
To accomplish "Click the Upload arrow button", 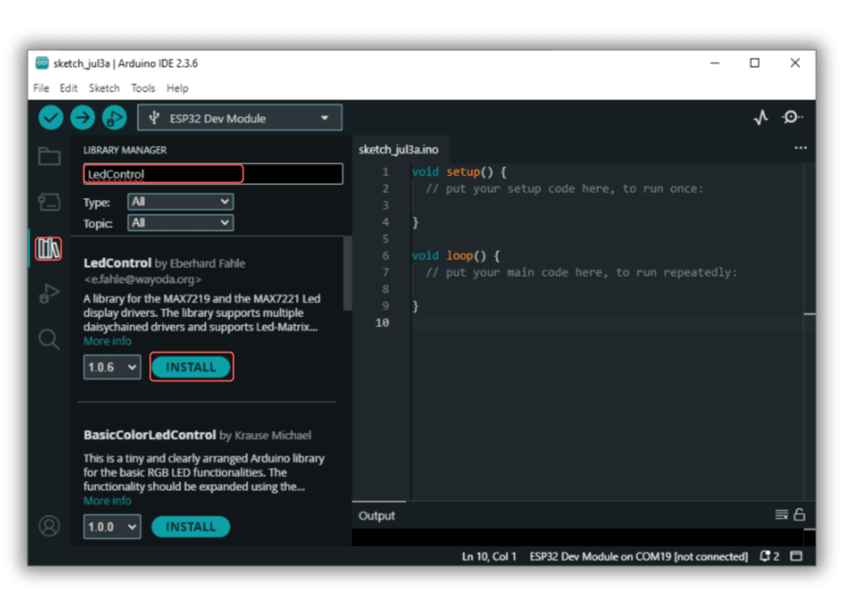I will click(x=82, y=118).
